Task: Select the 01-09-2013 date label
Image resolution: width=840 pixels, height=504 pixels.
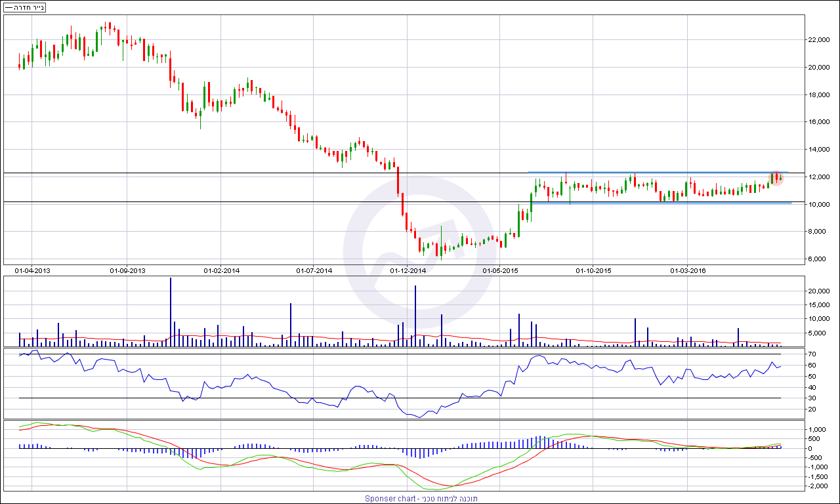Action: point(127,270)
